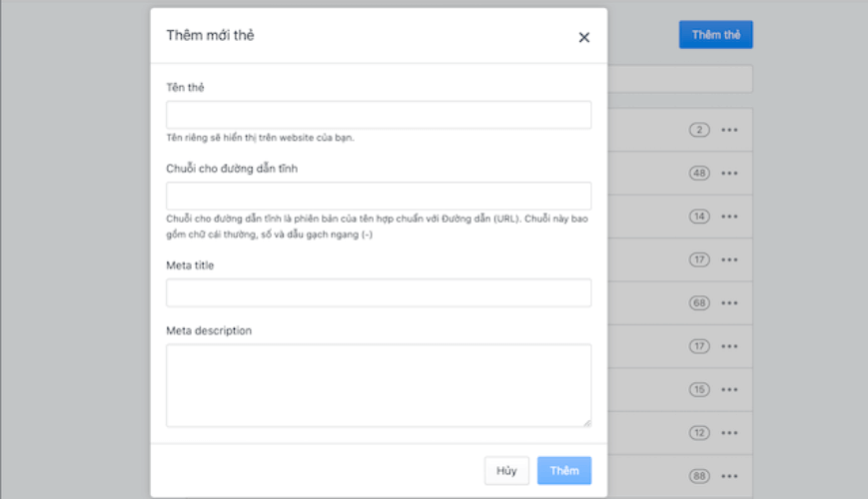
Task: Click inside the Meta description textarea
Action: (x=379, y=385)
